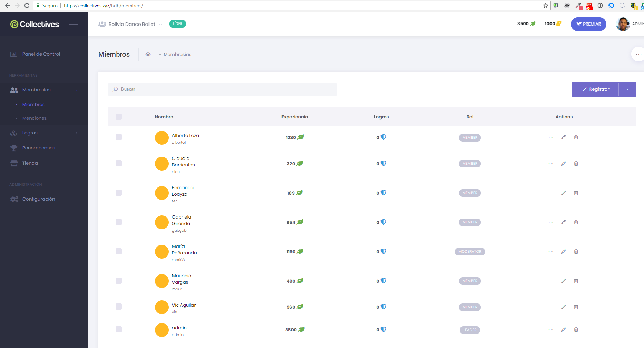
Task: Edit admin row with pencil icon
Action: 563,330
